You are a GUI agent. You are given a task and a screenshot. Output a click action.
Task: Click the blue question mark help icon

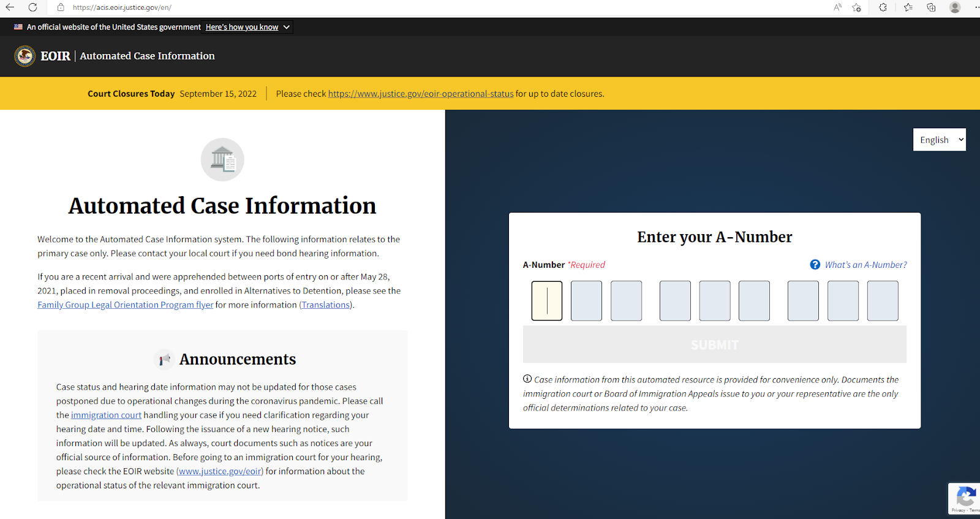tap(815, 265)
